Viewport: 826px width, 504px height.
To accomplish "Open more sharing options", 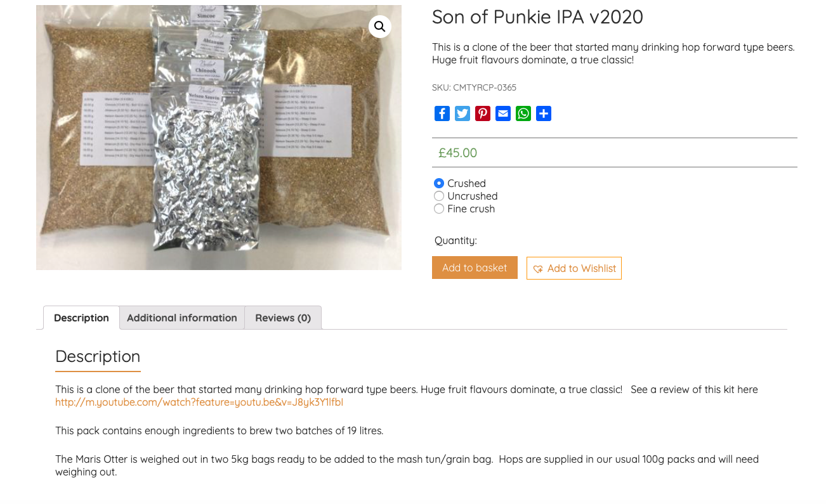I will (x=544, y=113).
